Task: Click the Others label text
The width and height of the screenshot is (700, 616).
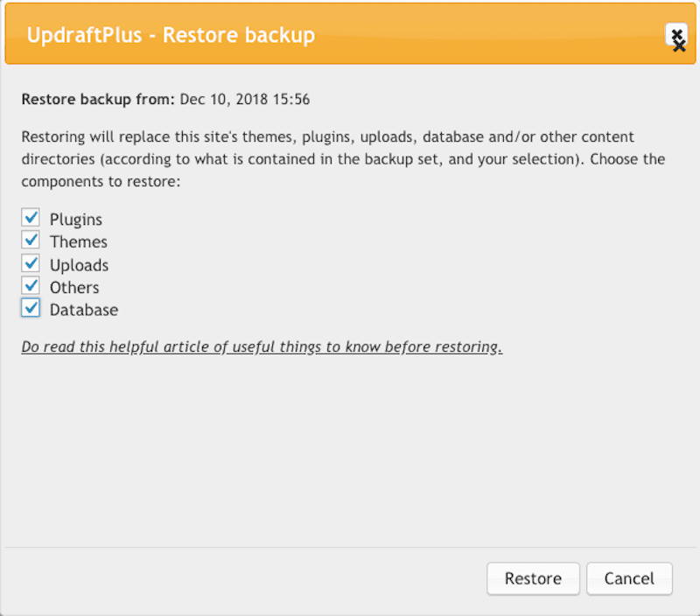Action: [75, 286]
